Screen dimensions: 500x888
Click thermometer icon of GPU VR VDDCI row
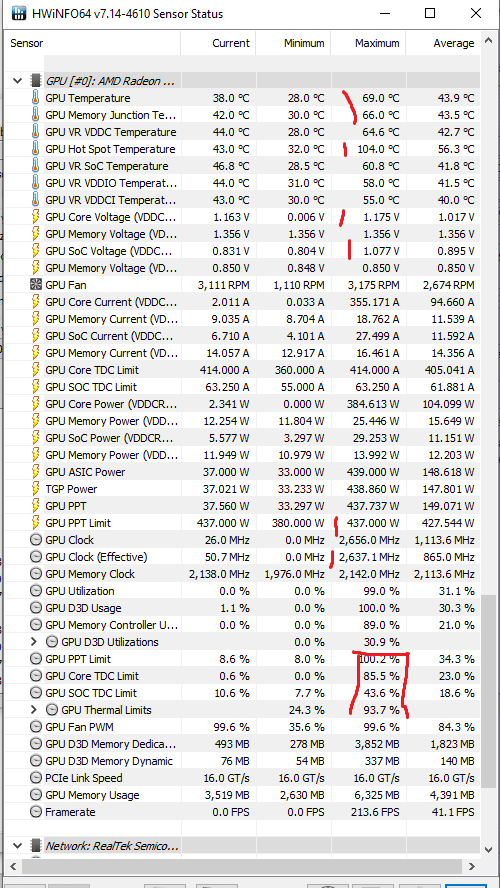pos(36,200)
